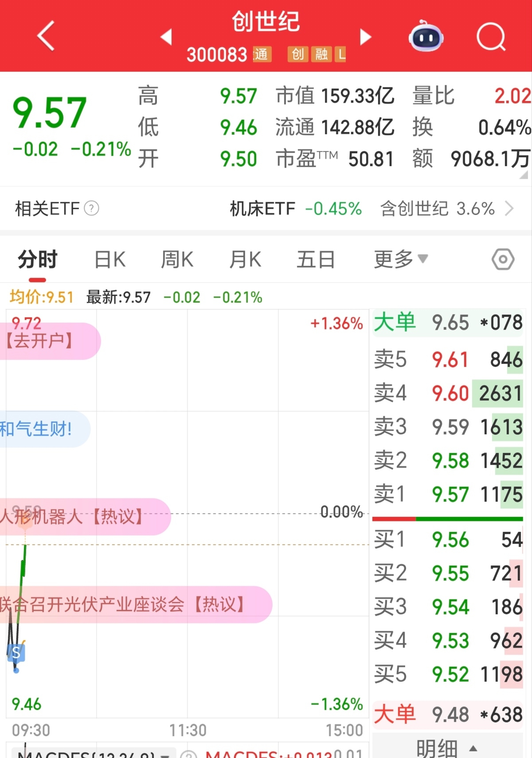Switch to the 周K tab
The width and height of the screenshot is (532, 758).
(177, 259)
